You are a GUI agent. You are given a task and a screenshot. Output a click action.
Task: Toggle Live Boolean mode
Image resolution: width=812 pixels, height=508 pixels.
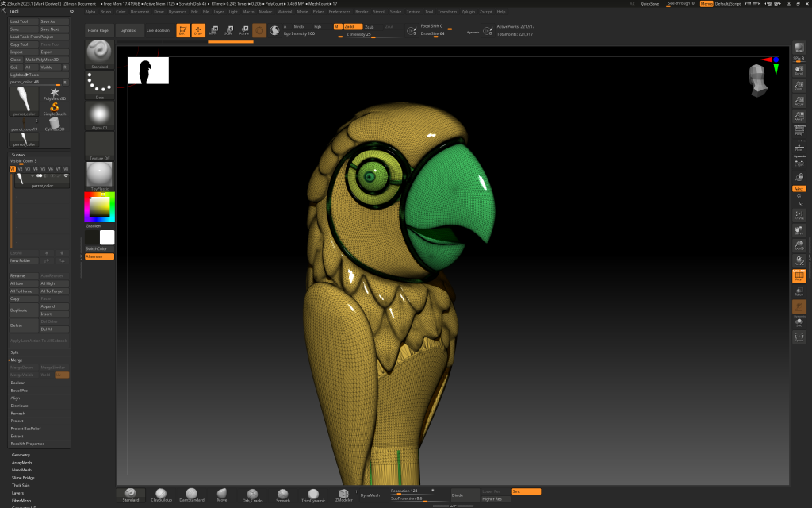tap(156, 29)
